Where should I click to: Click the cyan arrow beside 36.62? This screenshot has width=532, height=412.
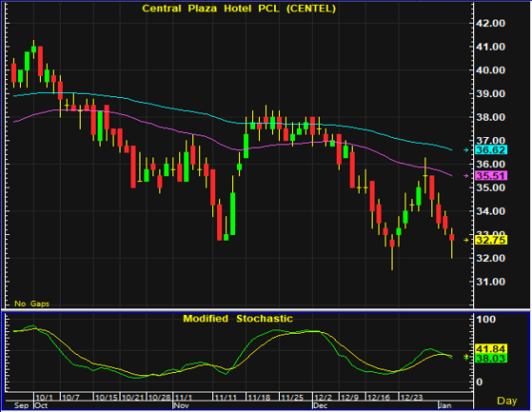pyautogui.click(x=466, y=150)
